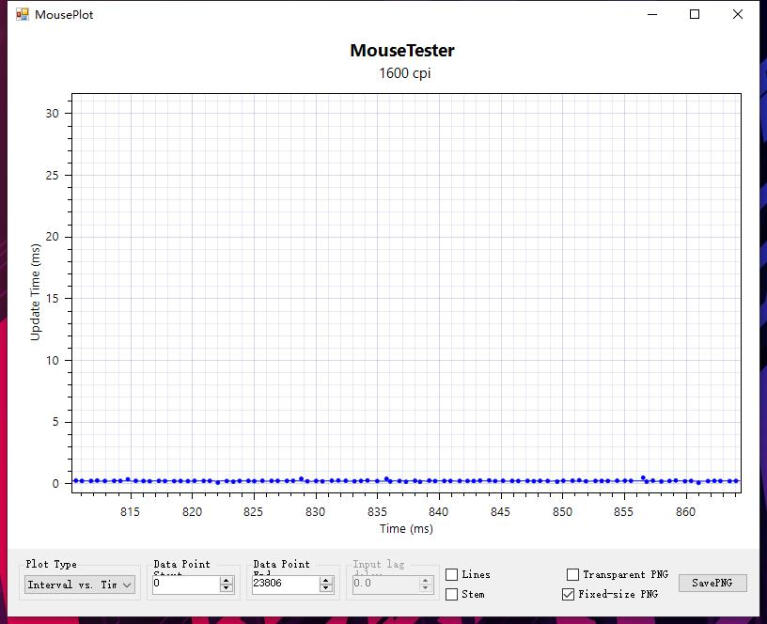Click the Time (ms) x-axis label
Viewport: 767px width, 624px height.
pos(406,528)
